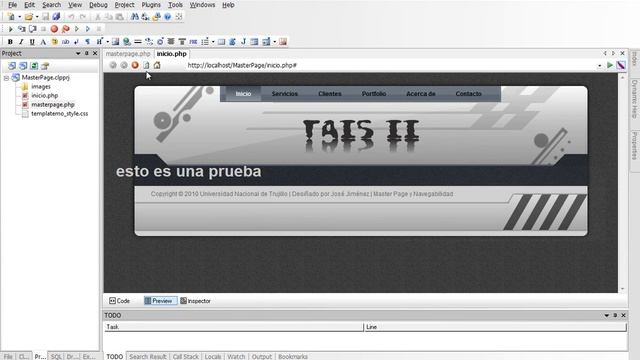Click the Home icon in preview bar
Screen dimensions: 640x360
tap(157, 65)
